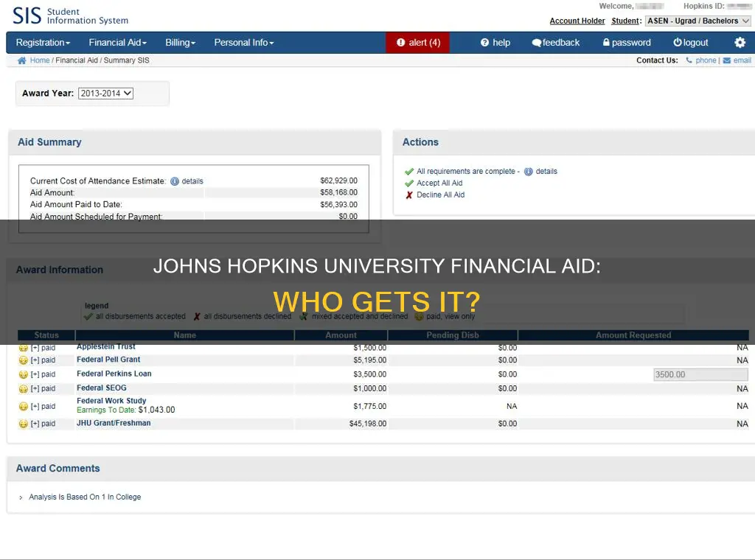Open the Billing menu

[180, 42]
